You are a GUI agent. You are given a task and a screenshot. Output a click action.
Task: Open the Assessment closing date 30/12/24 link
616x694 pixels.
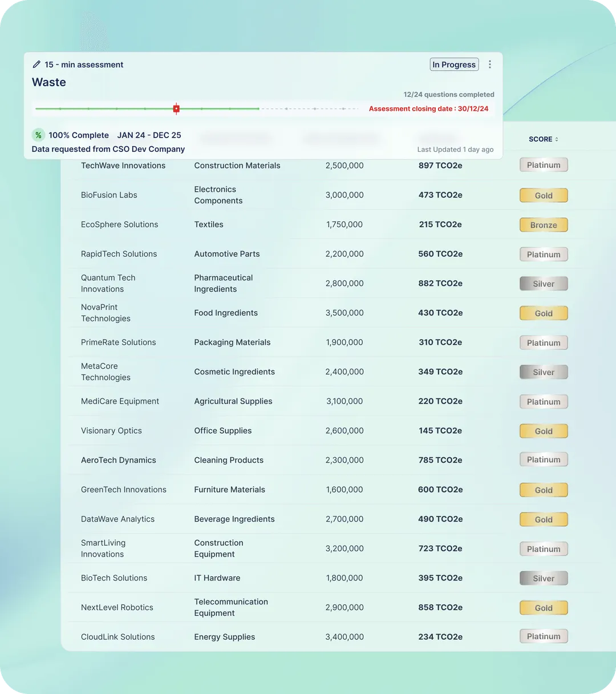pos(429,108)
